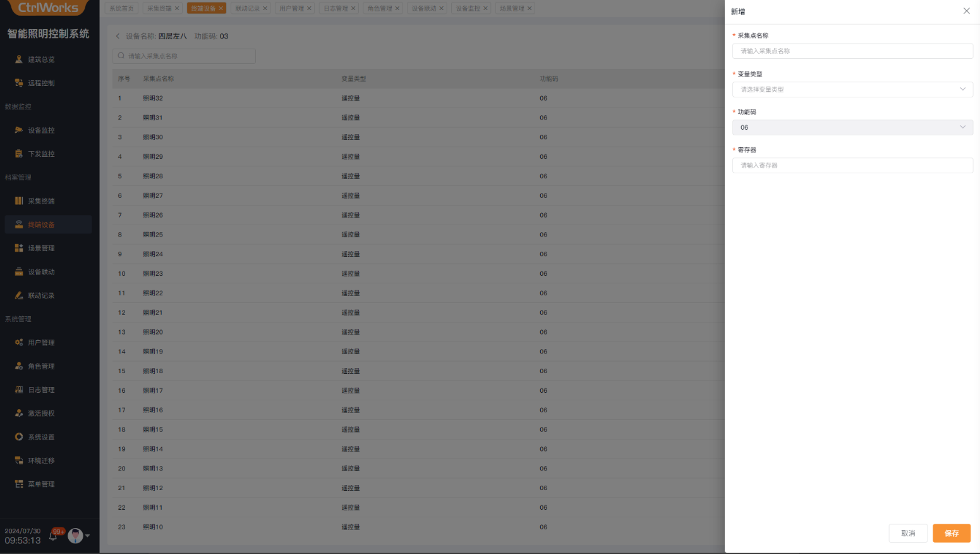This screenshot has width=980, height=554.
Task: Click the 菜单管理 sidebar icon
Action: point(19,484)
